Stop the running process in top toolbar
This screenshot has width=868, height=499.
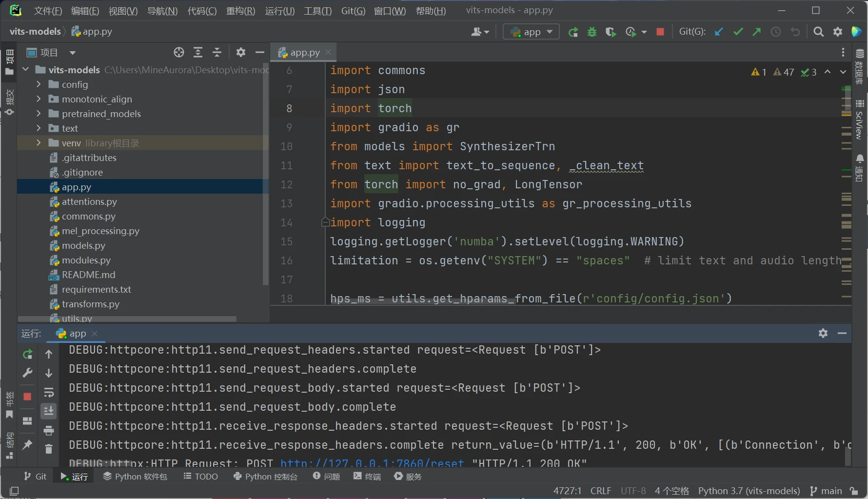(x=660, y=32)
